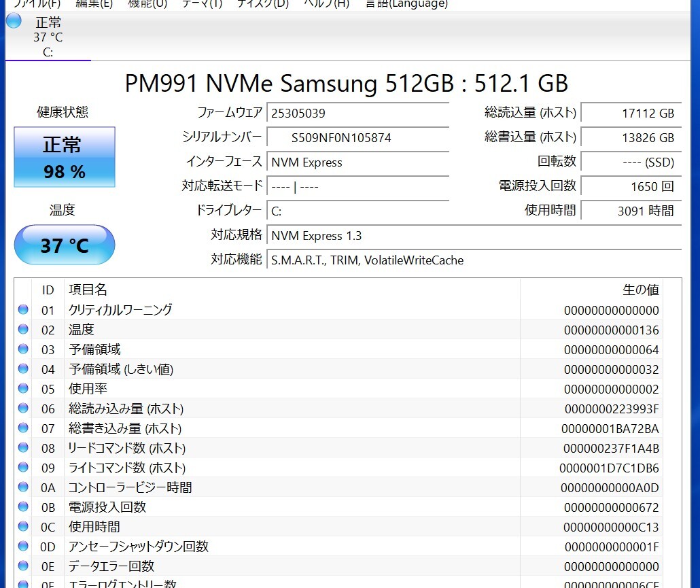Click the 総読込量 (ホスト) label
The image size is (700, 588).
point(530,113)
